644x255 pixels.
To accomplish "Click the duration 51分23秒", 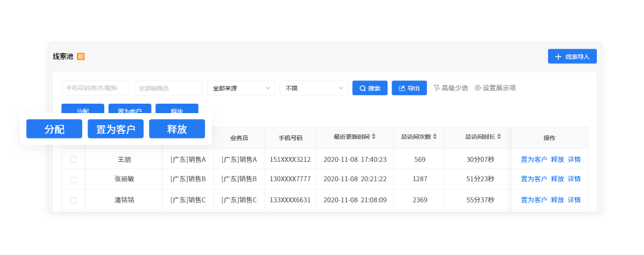I will tap(480, 179).
